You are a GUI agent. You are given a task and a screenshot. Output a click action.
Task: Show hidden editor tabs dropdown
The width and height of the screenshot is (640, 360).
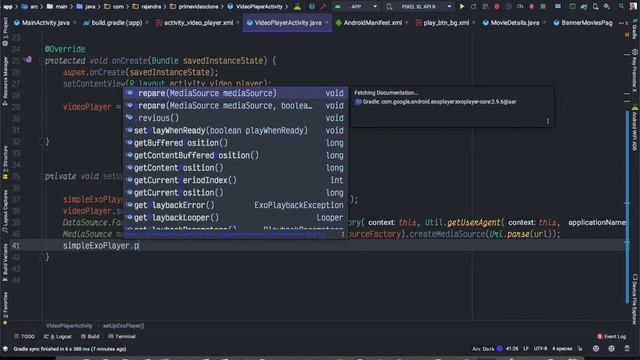click(x=623, y=23)
